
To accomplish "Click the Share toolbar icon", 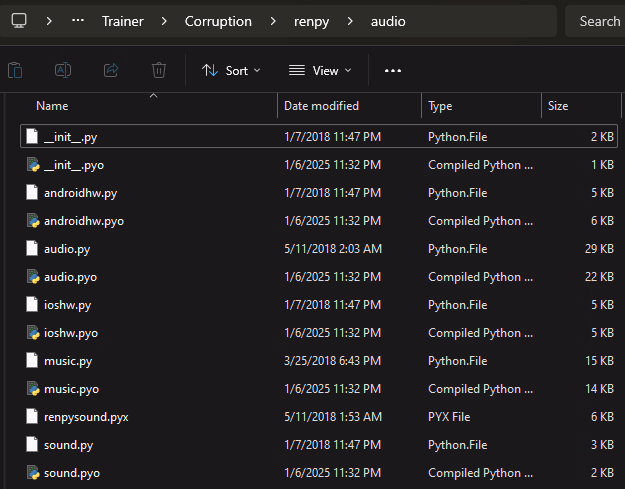I will [111, 71].
